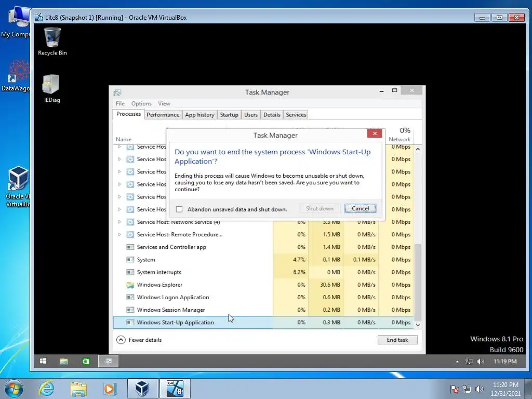
Task: Click the System interrupts process icon
Action: [130, 272]
